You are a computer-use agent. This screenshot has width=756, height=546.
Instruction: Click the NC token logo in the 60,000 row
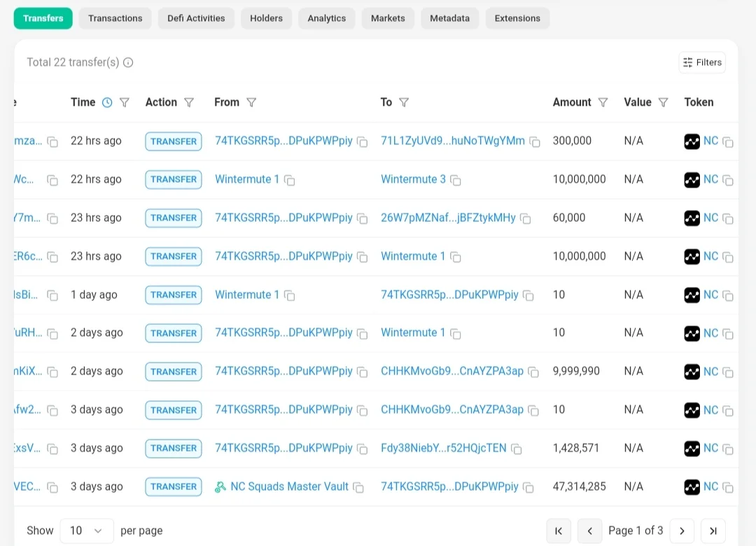692,218
